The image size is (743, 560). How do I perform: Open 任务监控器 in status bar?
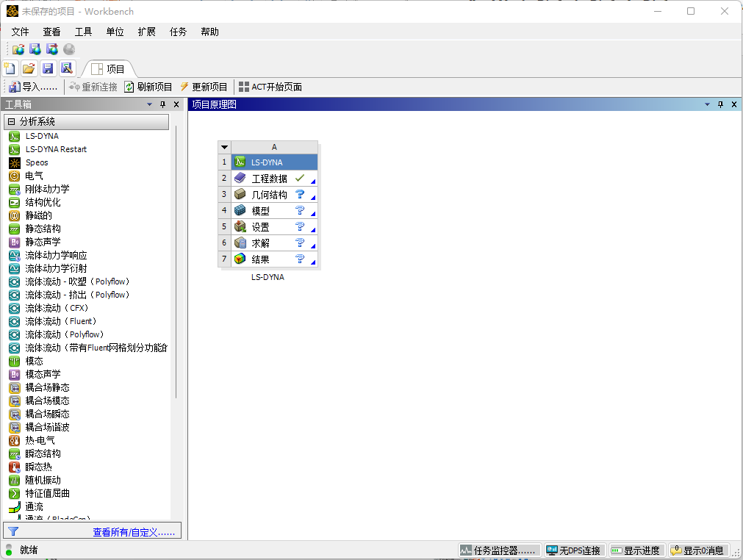[x=500, y=550]
